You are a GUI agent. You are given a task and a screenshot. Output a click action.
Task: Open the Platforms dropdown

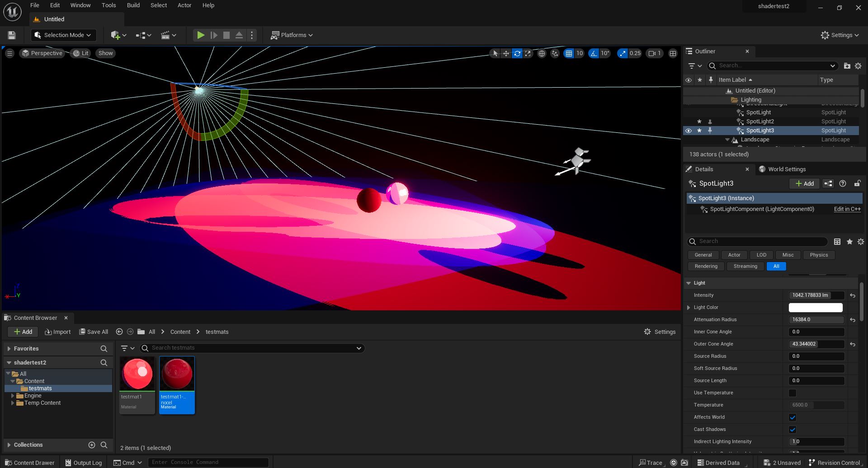292,35
